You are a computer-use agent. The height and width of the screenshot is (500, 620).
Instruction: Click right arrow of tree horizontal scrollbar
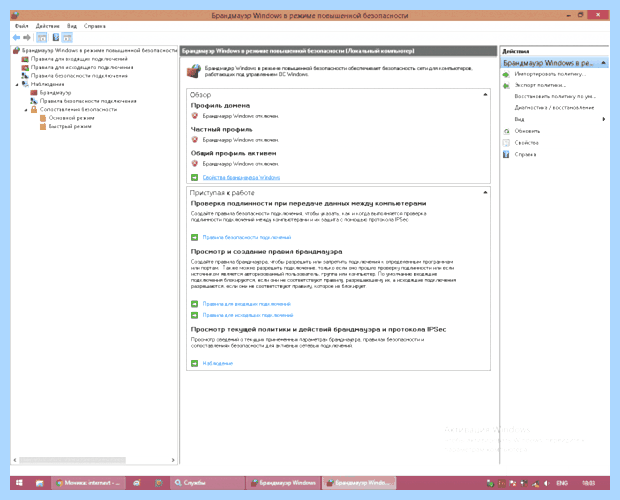click(x=173, y=460)
